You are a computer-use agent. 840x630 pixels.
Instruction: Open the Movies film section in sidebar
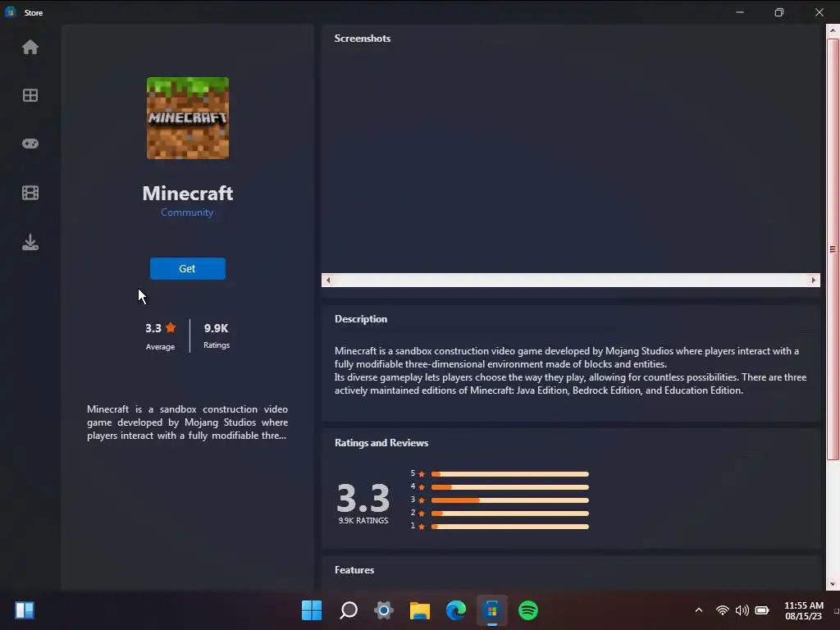coord(30,193)
